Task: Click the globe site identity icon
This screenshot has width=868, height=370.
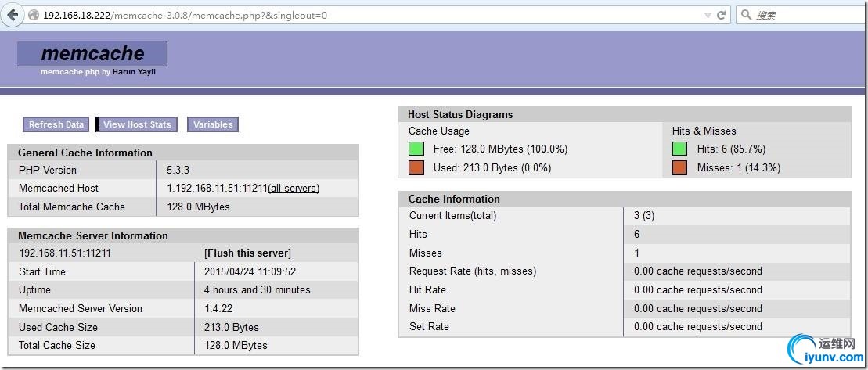Action: click(x=33, y=16)
